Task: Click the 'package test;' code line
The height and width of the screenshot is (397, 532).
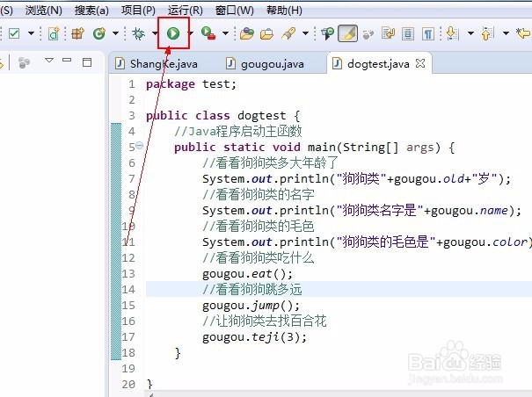Action: click(191, 84)
